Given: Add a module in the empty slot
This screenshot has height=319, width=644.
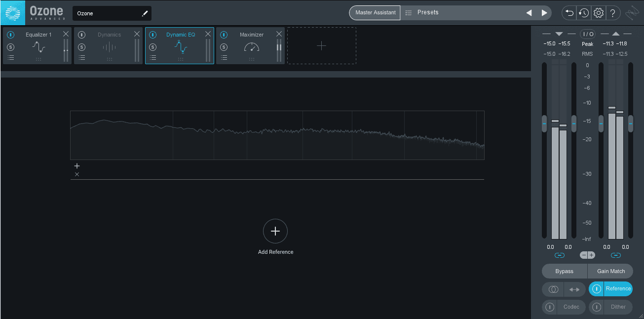Looking at the screenshot, I should coord(322,46).
